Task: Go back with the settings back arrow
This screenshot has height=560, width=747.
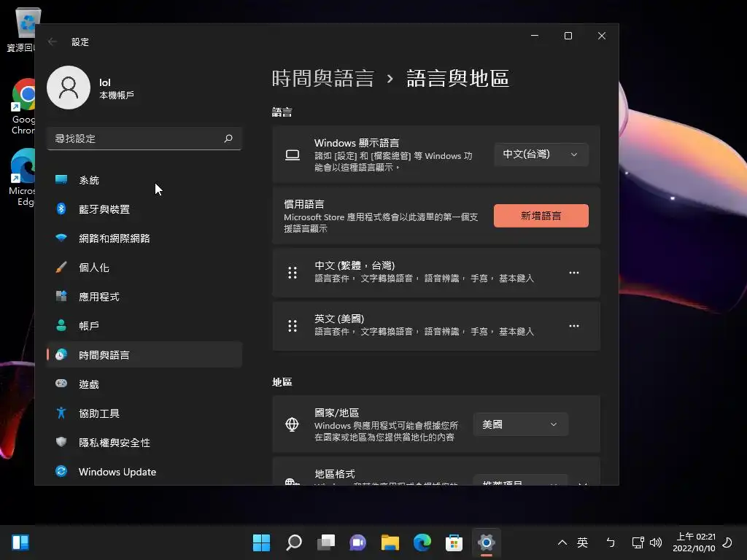Action: click(53, 42)
